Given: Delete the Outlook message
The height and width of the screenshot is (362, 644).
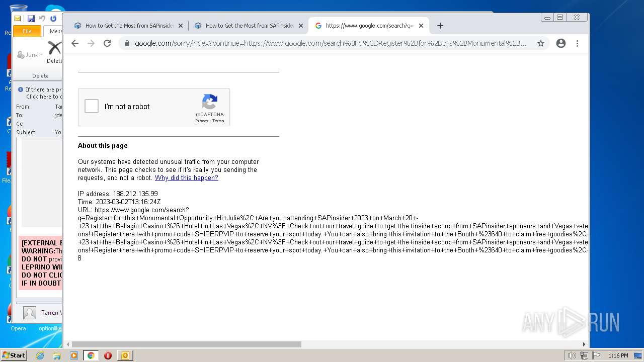Looking at the screenshot, I should 54,52.
